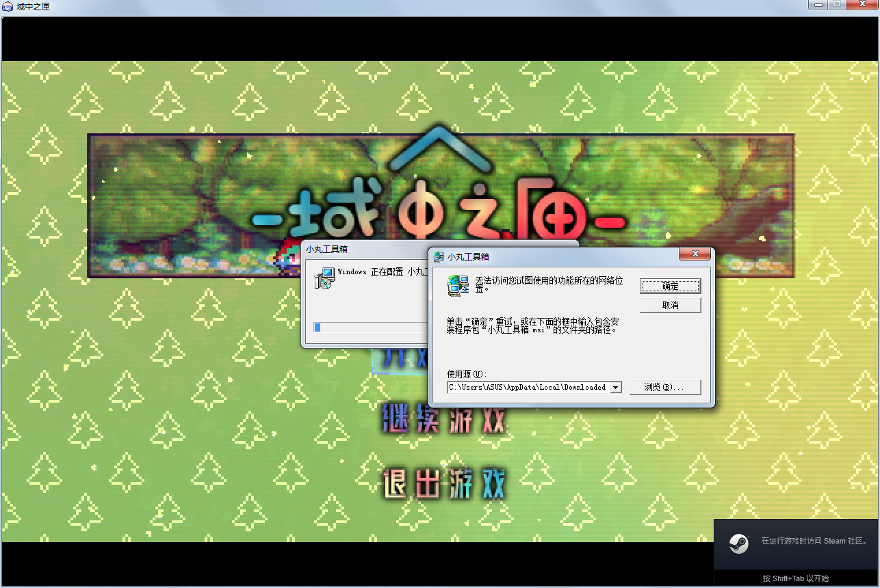Select 继续游戏 in the game menu
The height and width of the screenshot is (588, 880).
click(443, 418)
